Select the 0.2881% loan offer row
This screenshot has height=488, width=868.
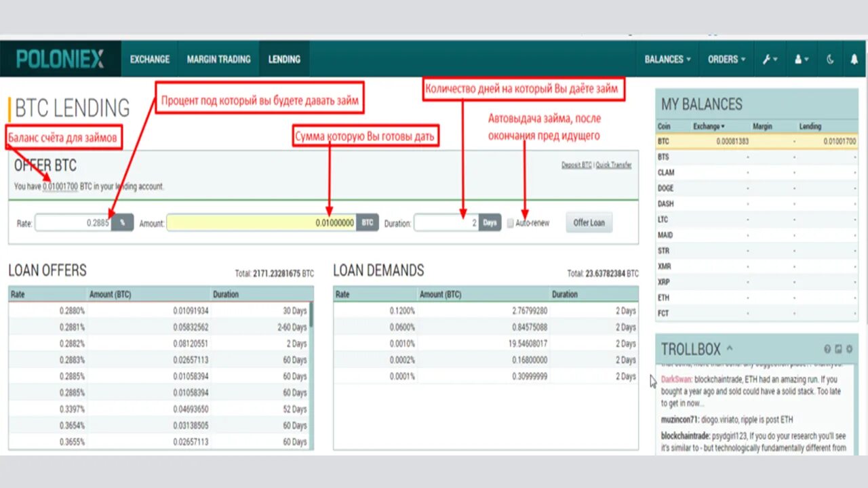point(159,327)
